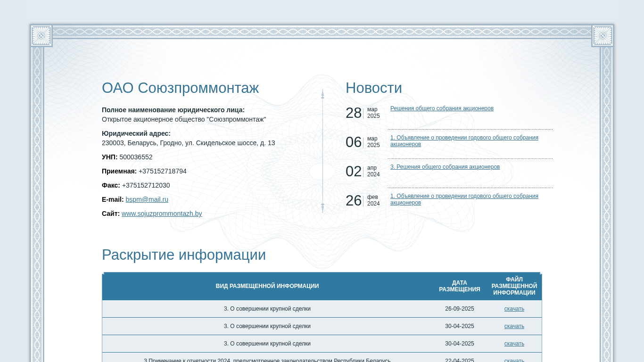Click the news date '02 апр 2024'
Image resolution: width=644 pixels, height=362 pixels.
click(363, 172)
